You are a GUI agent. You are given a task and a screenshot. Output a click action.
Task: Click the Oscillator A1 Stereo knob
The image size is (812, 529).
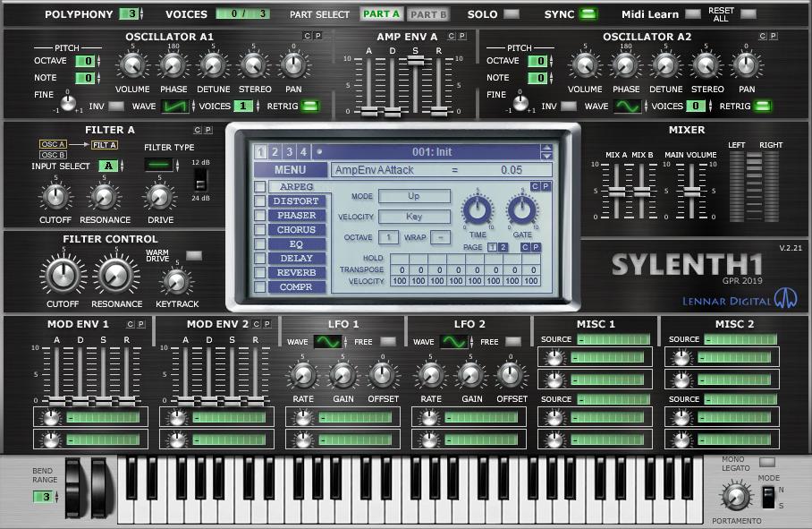point(253,66)
